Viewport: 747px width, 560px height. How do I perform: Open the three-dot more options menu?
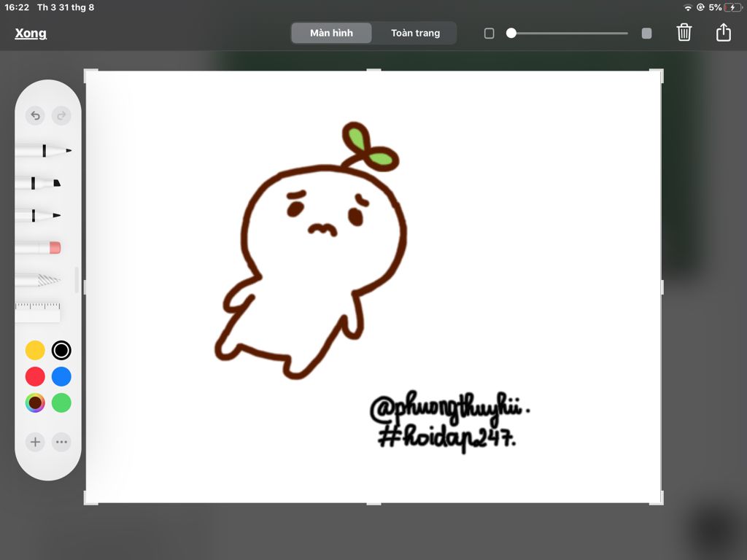pos(61,442)
